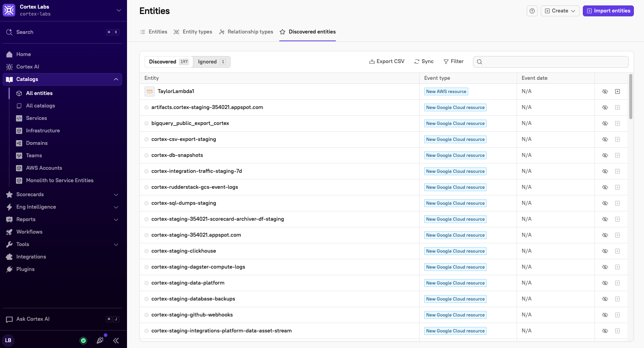Open Ask Cortex AI
The height and width of the screenshot is (348, 644).
(63, 319)
